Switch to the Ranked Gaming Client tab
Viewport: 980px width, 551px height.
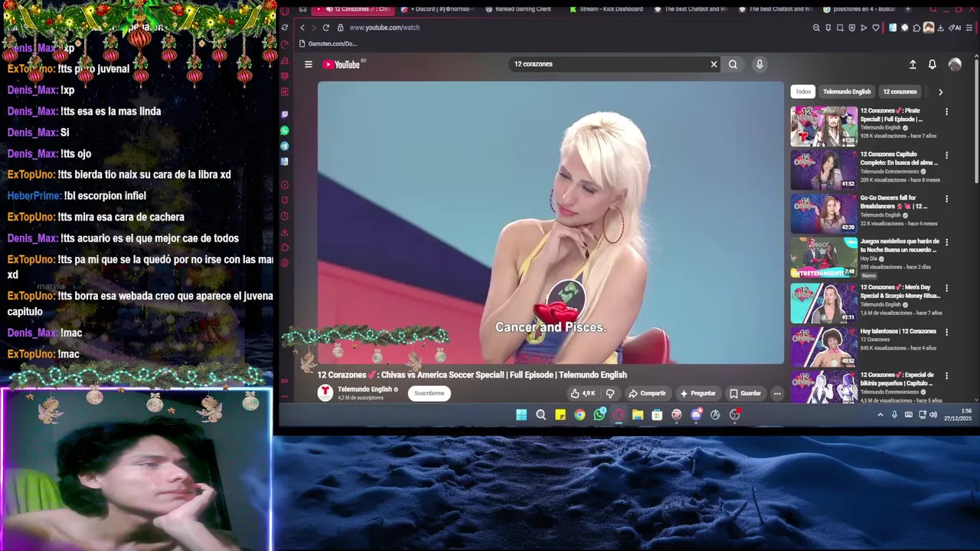pos(518,9)
